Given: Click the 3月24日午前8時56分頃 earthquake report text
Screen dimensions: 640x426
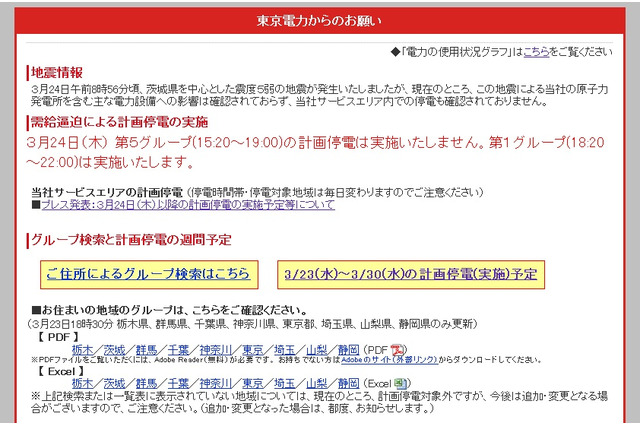Looking at the screenshot, I should click(x=320, y=95).
